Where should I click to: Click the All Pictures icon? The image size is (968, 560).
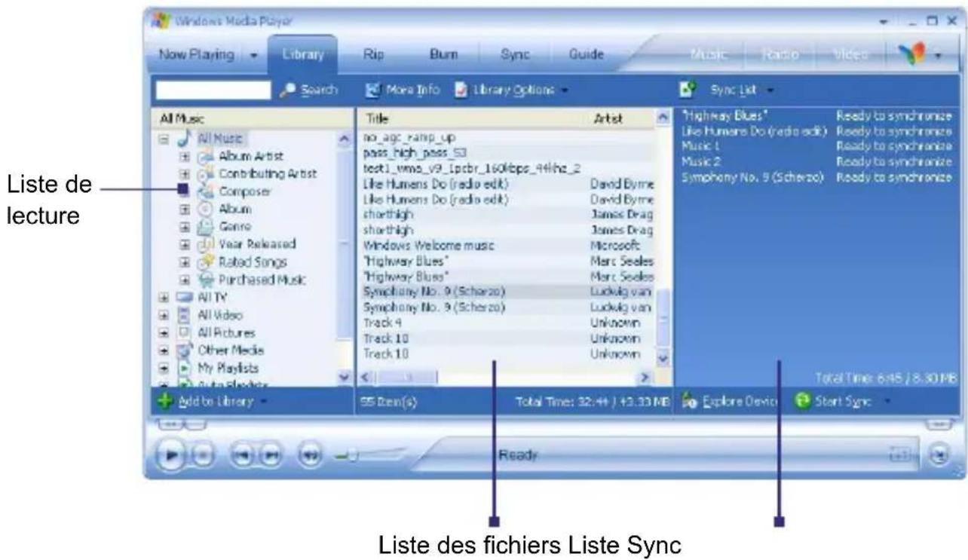(183, 332)
